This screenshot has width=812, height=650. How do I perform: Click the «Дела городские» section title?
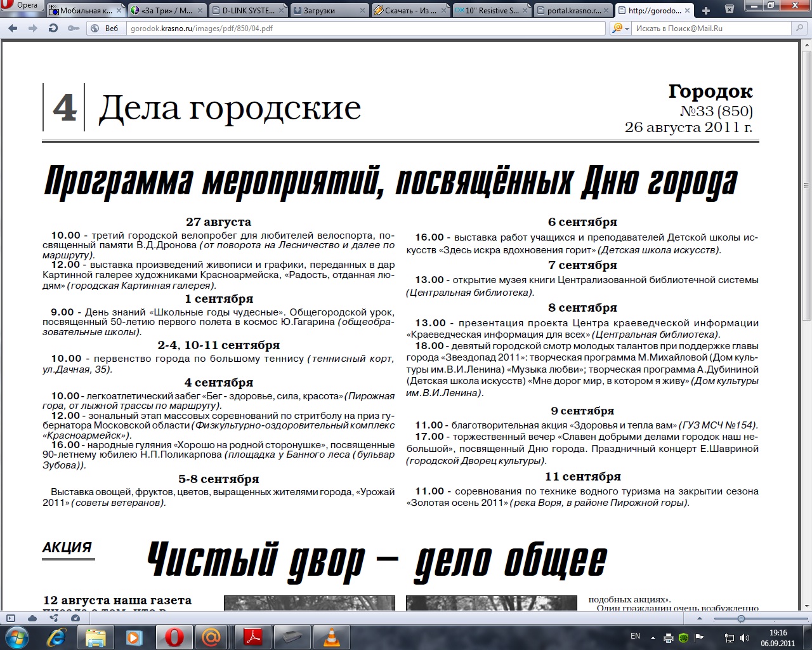pyautogui.click(x=230, y=107)
